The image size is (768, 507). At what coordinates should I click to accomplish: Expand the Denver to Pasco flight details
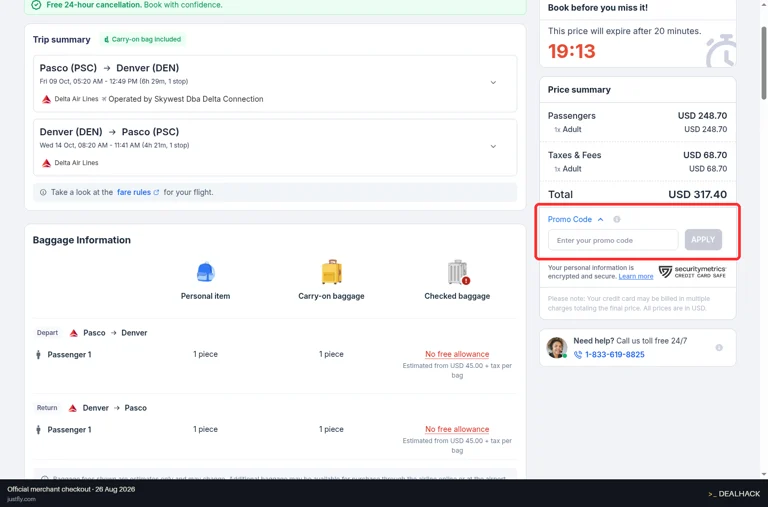click(493, 146)
